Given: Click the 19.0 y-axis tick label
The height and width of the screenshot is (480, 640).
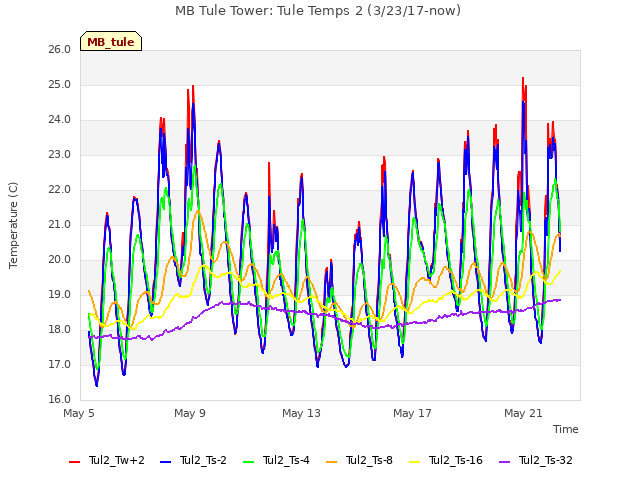Looking at the screenshot, I should click(60, 295).
